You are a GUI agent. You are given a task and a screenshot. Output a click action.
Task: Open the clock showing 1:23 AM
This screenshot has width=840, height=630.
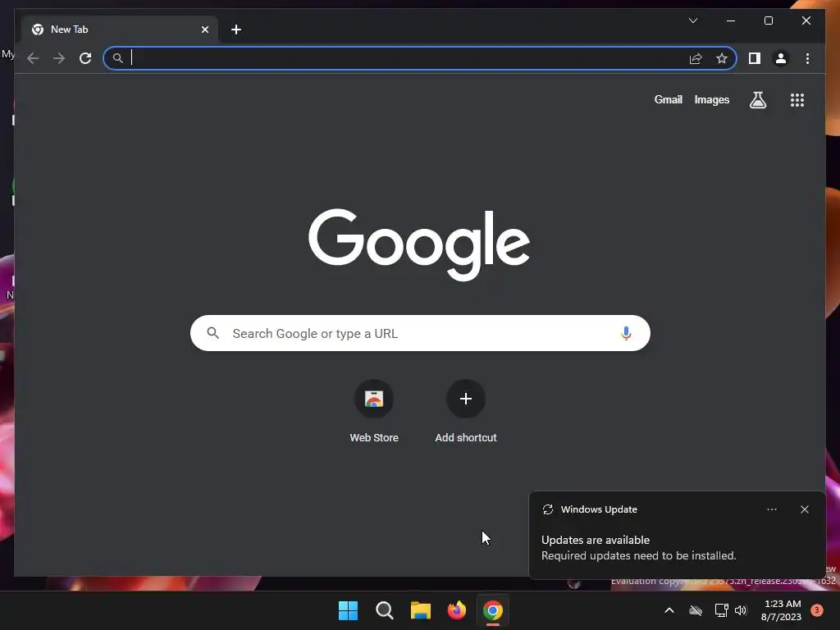point(781,610)
